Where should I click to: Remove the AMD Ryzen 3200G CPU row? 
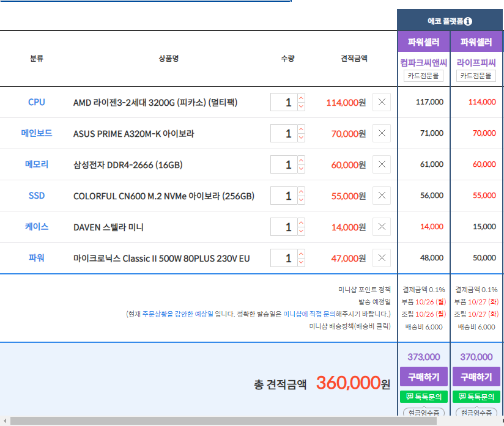pyautogui.click(x=382, y=102)
